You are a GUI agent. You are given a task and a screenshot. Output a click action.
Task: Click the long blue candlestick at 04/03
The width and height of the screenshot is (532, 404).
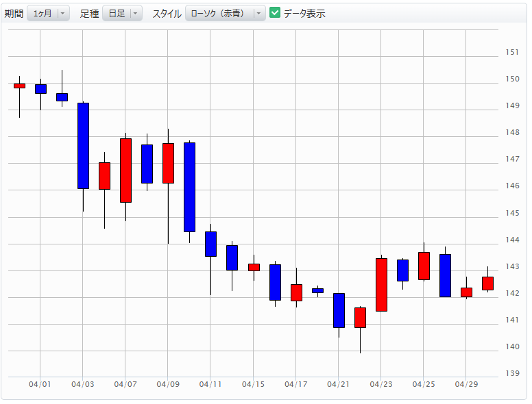tap(83, 146)
